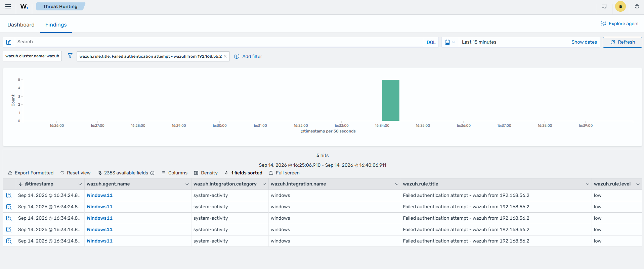Click the green histogram bar at 16:34

391,100
